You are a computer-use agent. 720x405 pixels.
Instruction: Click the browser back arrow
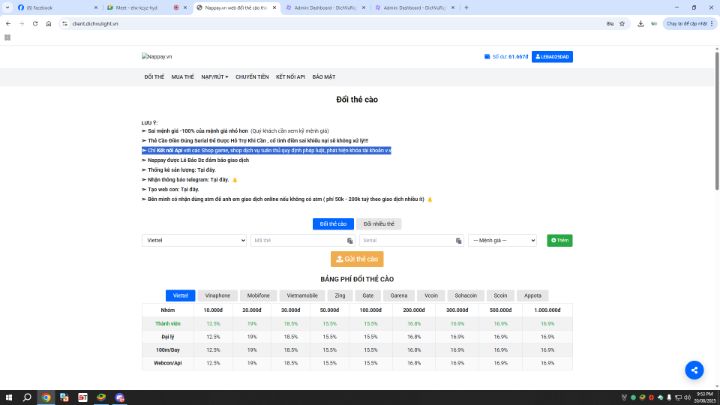[x=8, y=23]
